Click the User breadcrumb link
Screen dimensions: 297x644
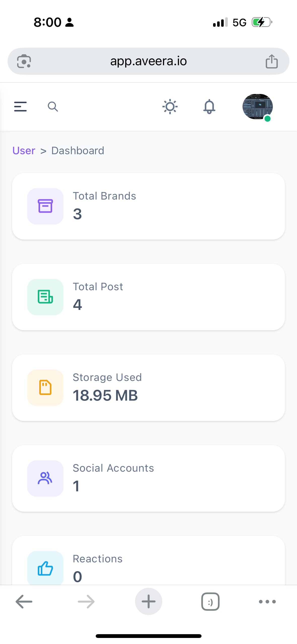click(24, 151)
